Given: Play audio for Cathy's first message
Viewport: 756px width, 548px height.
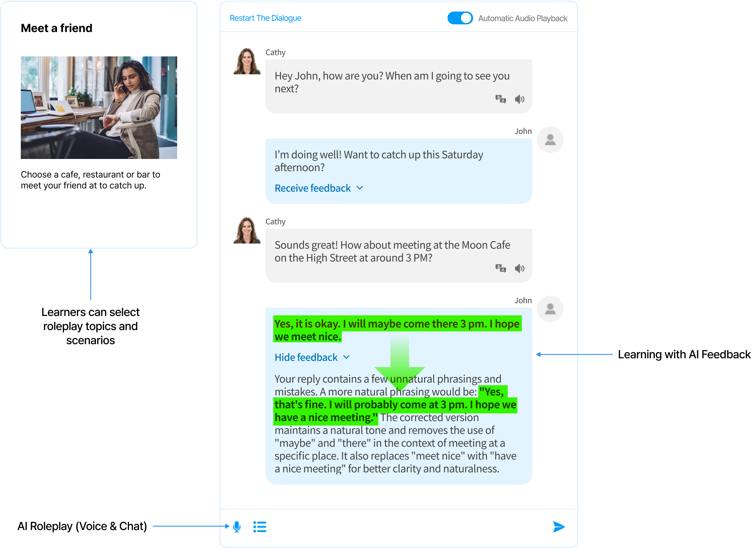Looking at the screenshot, I should tap(519, 99).
